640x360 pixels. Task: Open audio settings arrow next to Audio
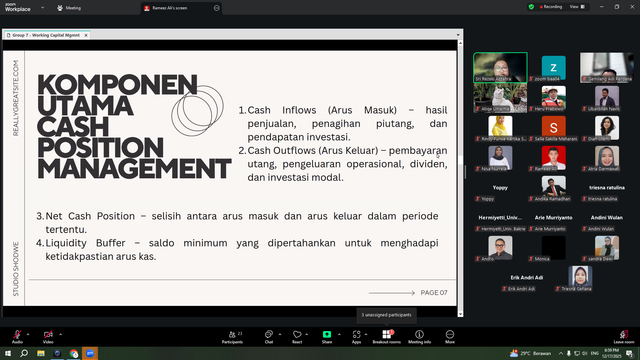pos(28,334)
